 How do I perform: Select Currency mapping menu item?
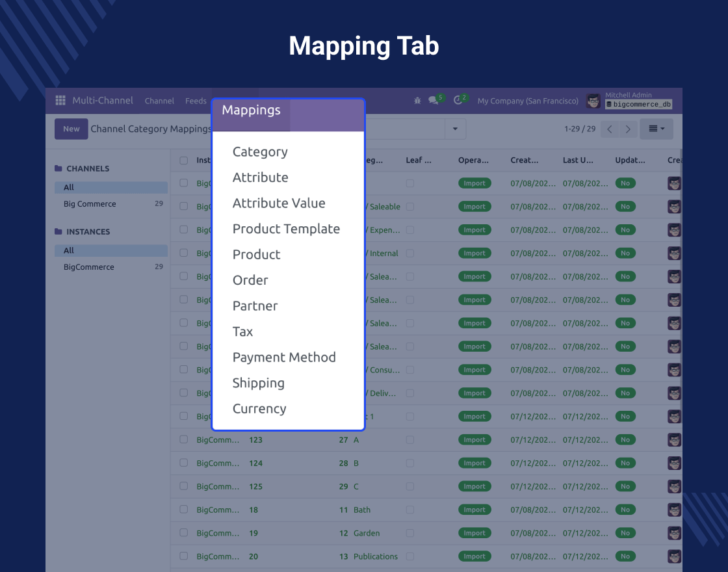click(x=259, y=409)
